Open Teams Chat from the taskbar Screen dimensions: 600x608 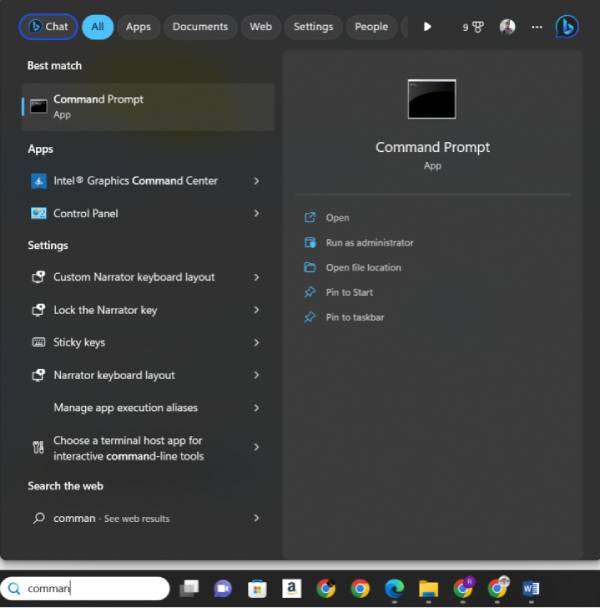(x=223, y=588)
